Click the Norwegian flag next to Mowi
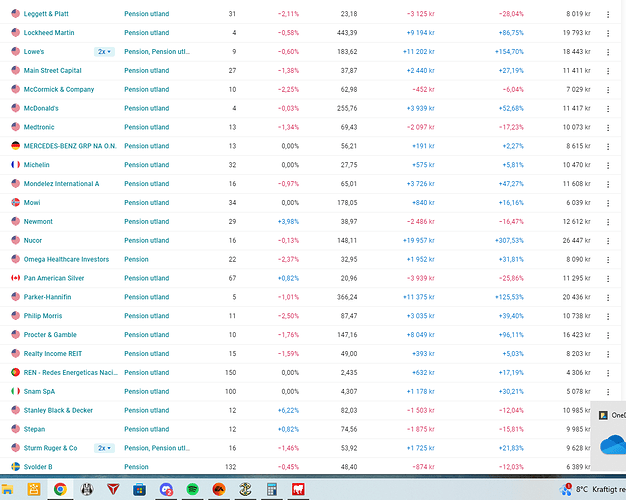Image resolution: width=626 pixels, height=500 pixels. coord(15,203)
